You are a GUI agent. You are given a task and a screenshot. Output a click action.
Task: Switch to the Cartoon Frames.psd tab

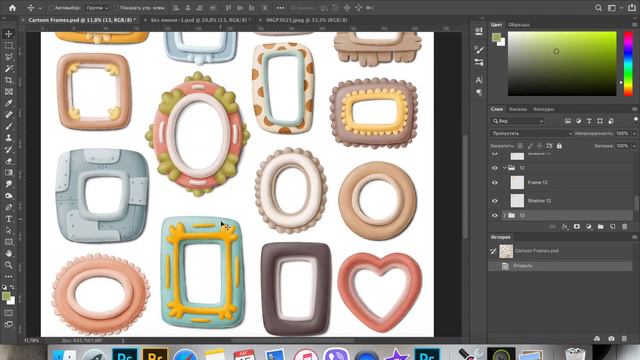point(82,20)
